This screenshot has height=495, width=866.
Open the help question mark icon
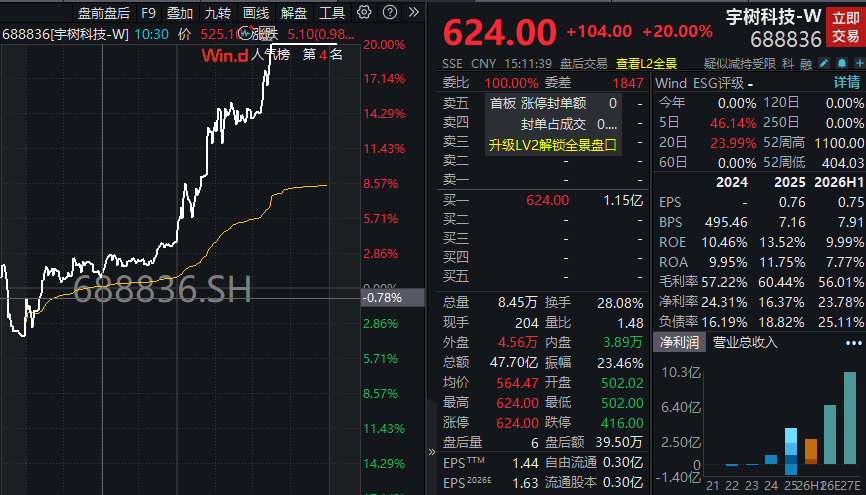389,12
